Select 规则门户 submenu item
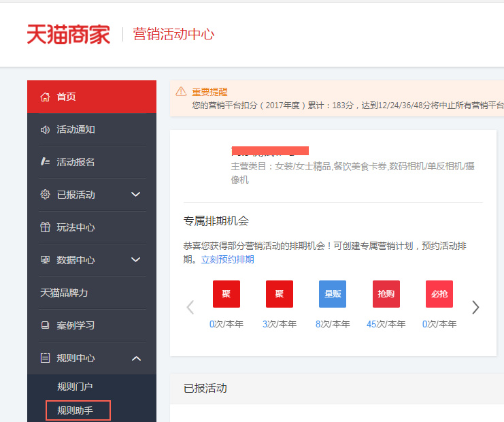 point(75,387)
